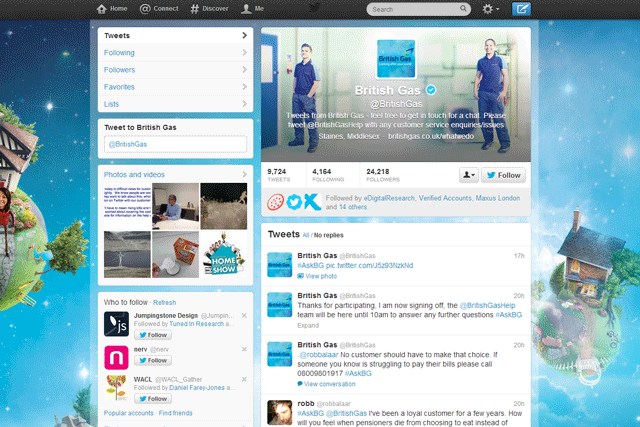Expand the signing off tweet
640x427 pixels.
308,325
